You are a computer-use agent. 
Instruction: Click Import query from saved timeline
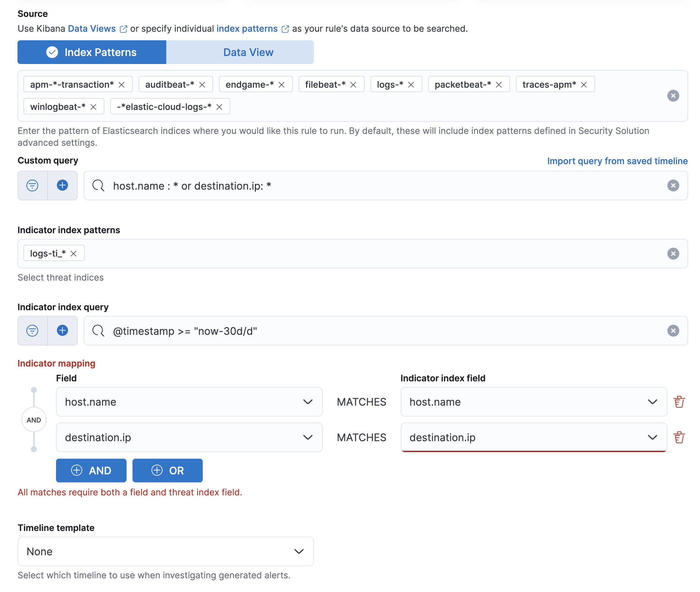pyautogui.click(x=617, y=161)
